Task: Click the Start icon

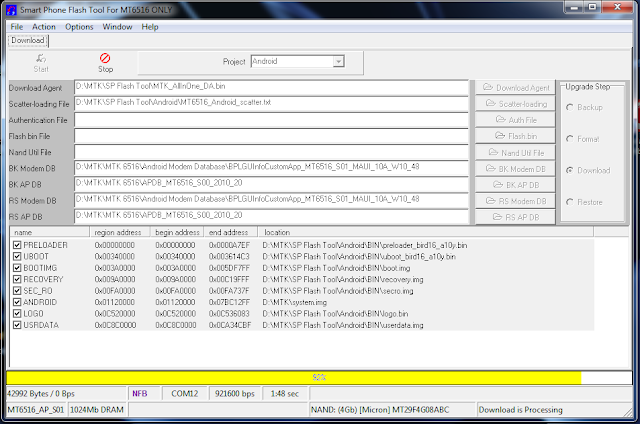Action: coord(41,58)
